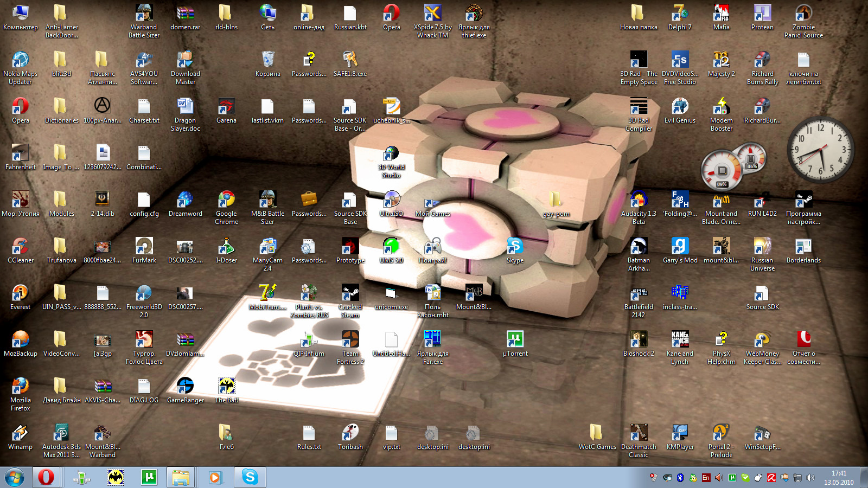
Task: Launch Mozilla Firefox from the desktop
Action: pyautogui.click(x=20, y=386)
